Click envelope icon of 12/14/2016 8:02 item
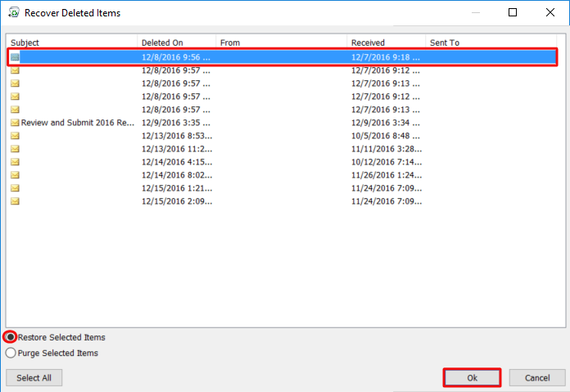570x392 pixels. coord(15,175)
